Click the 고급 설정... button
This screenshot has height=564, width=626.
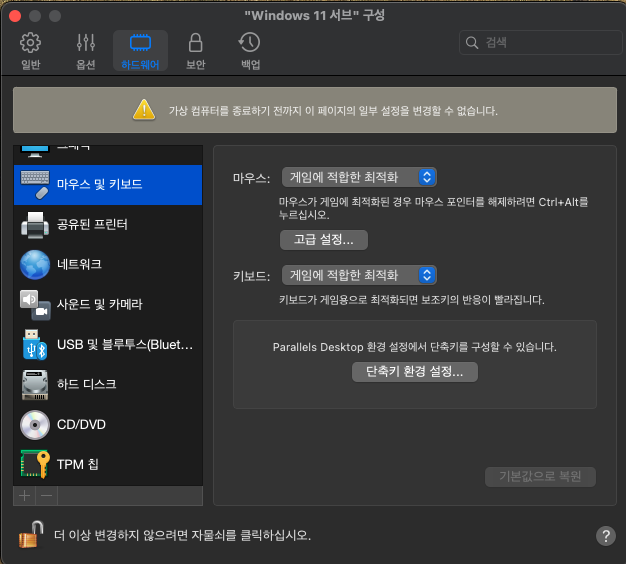324,240
